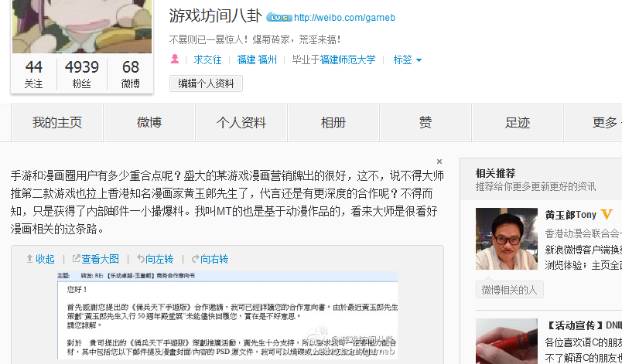Expand the 标签 dropdown
The width and height of the screenshot is (622, 364).
(408, 60)
